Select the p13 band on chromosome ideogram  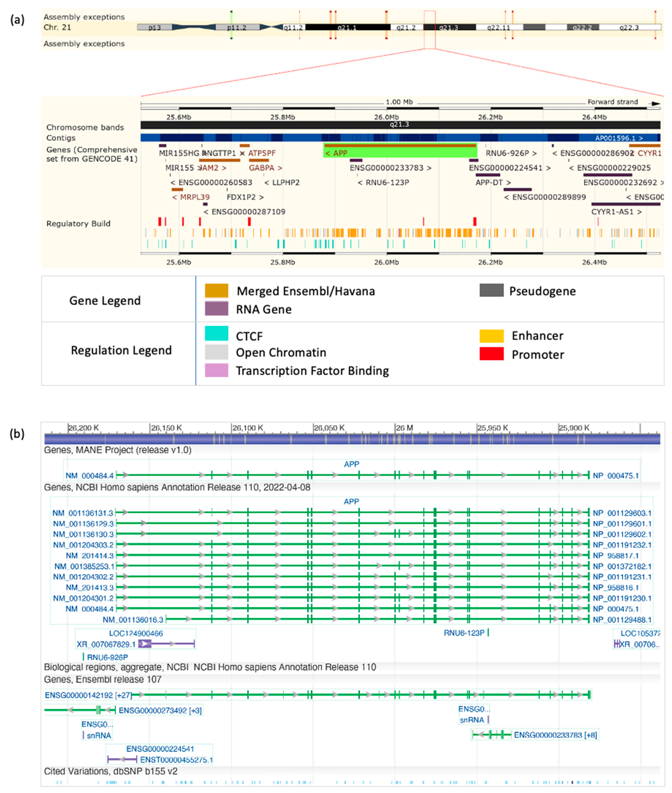154,27
